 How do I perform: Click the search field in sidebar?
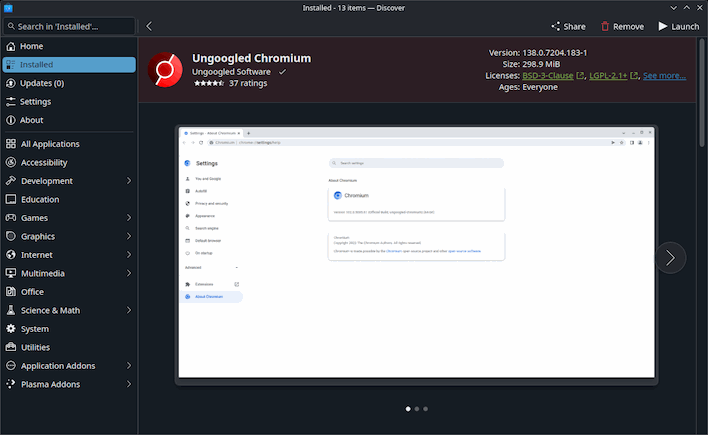(x=68, y=26)
